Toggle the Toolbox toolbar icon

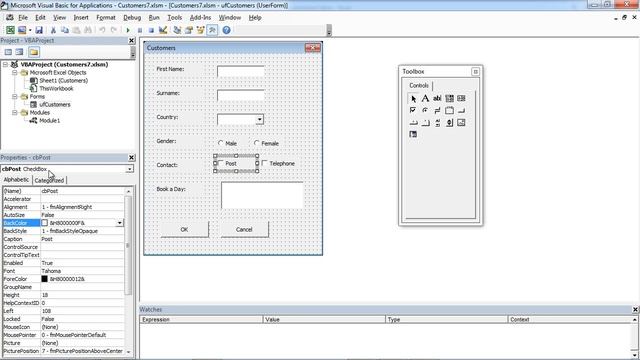coord(212,30)
